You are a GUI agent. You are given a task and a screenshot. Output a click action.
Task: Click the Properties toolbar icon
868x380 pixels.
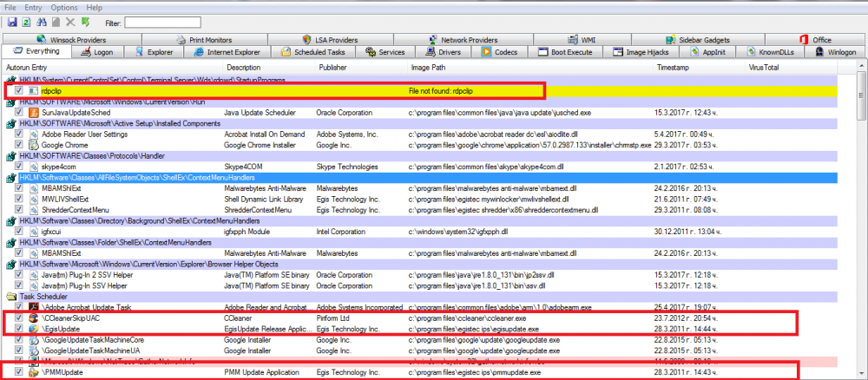[56, 23]
